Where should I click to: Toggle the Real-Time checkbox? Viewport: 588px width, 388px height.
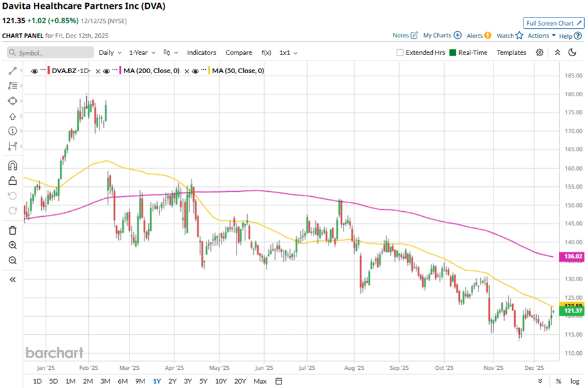pyautogui.click(x=454, y=53)
